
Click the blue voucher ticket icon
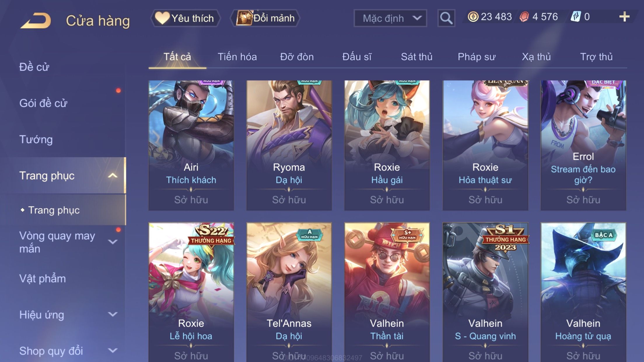pyautogui.click(x=576, y=17)
